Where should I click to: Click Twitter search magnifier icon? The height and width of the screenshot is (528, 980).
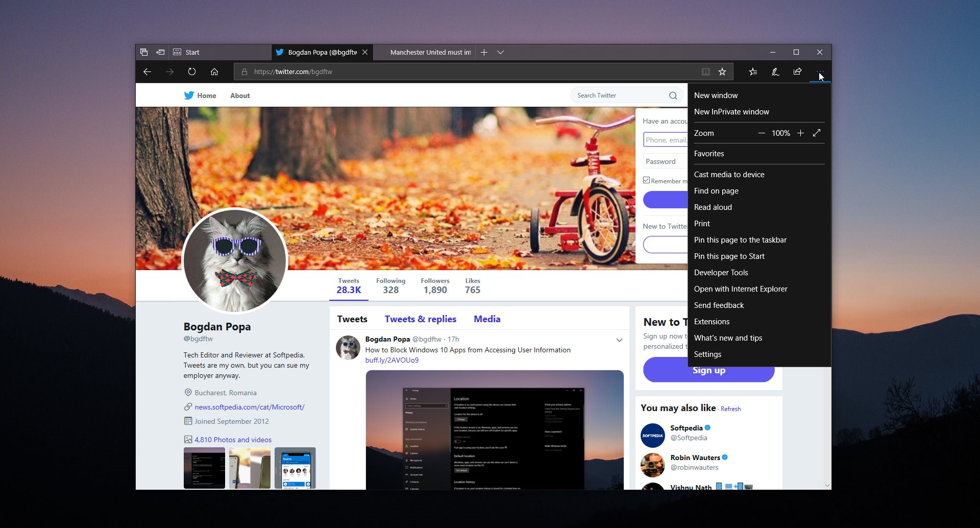pos(673,95)
